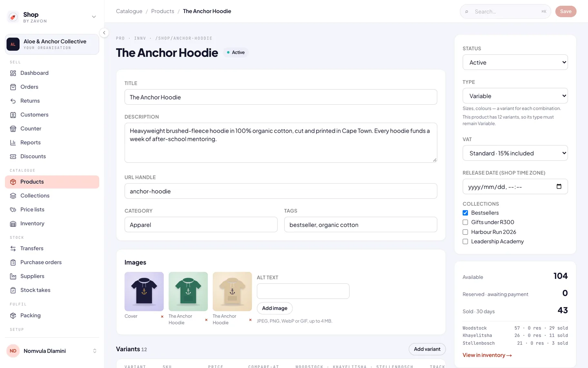Remove the beige hoodie image with its x

(250, 320)
